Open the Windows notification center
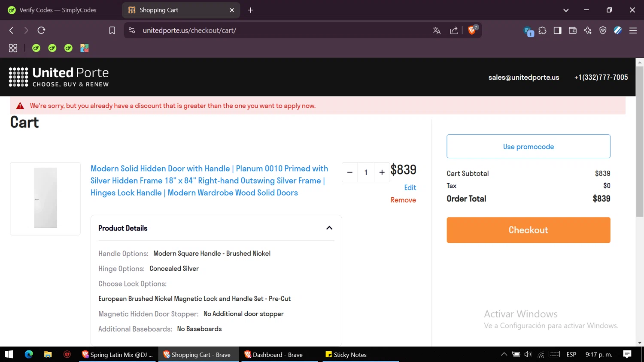The width and height of the screenshot is (644, 362). (x=627, y=354)
